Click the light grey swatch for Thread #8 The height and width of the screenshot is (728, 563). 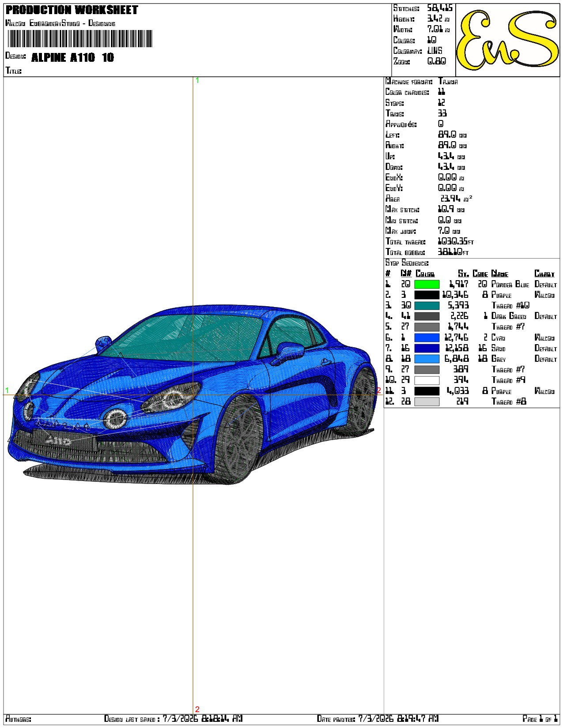point(427,402)
